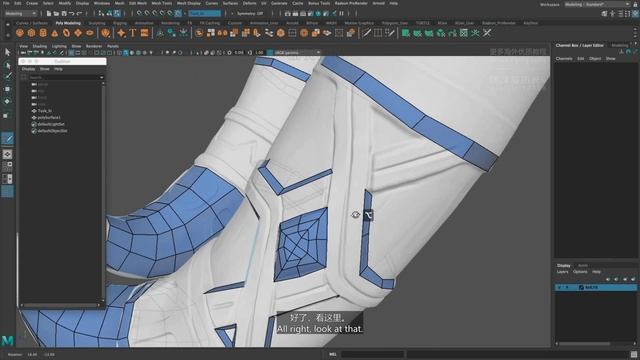Click the polygon Type text tool icon
This screenshot has width=640, height=360.
pyautogui.click(x=133, y=33)
